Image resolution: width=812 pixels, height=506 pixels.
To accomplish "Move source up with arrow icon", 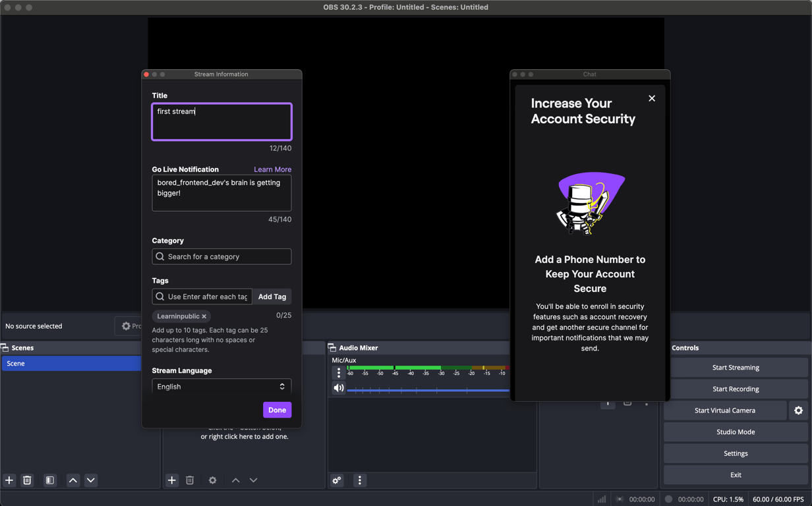I will coord(235,480).
